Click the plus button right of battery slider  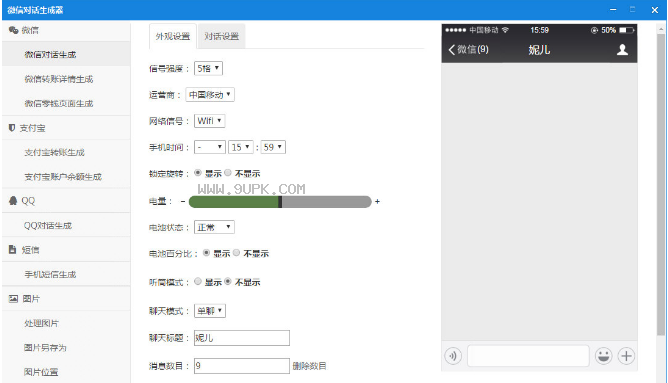point(377,201)
